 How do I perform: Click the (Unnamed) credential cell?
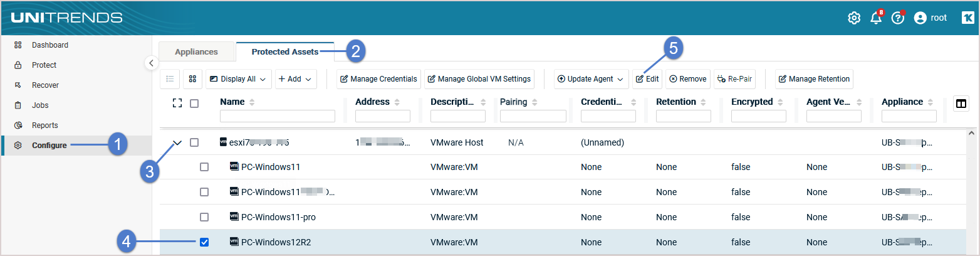602,142
